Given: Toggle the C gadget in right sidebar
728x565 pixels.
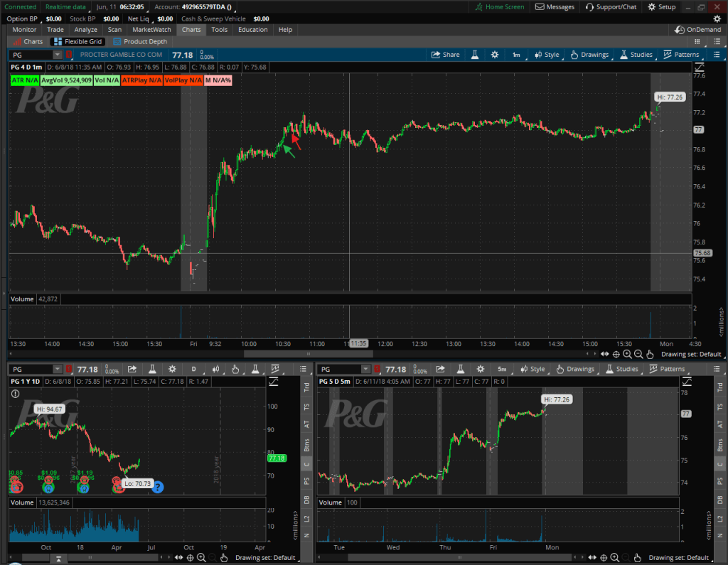Looking at the screenshot, I should tap(721, 463).
